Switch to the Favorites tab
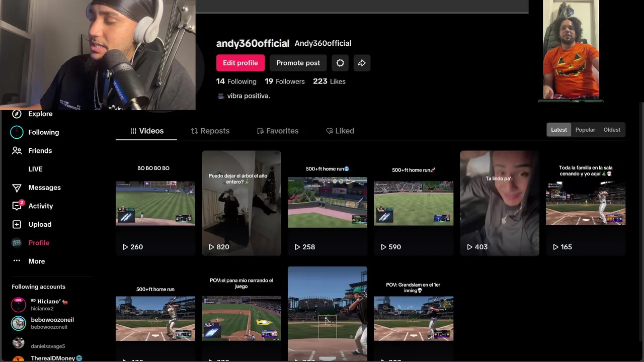 coord(278,131)
